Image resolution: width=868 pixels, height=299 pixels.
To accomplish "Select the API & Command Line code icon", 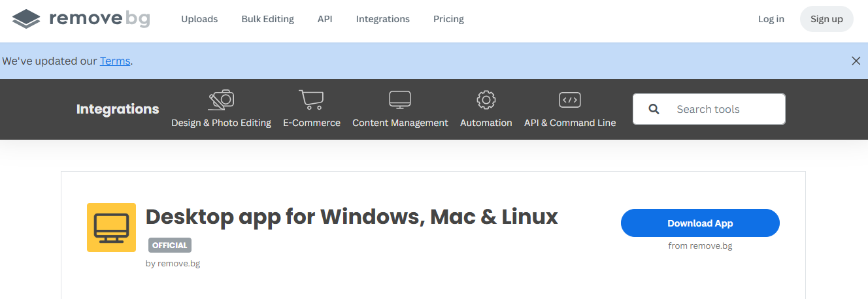I will [x=570, y=100].
